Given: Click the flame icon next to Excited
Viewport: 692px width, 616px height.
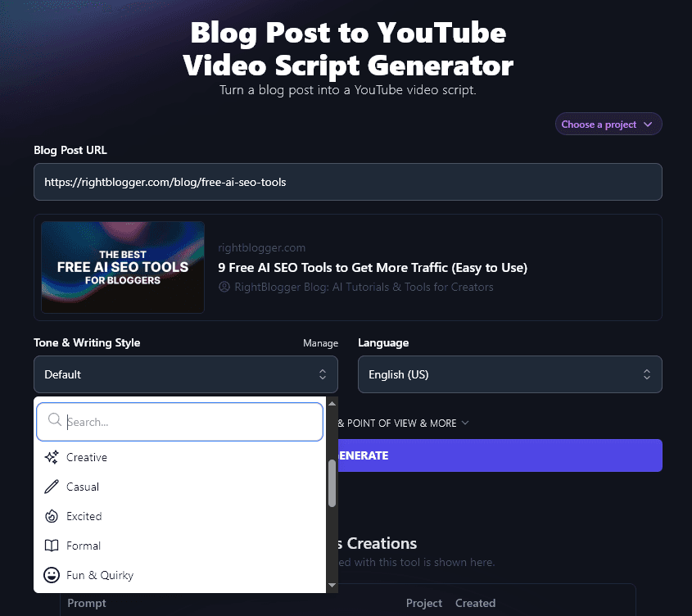Looking at the screenshot, I should click(x=52, y=516).
